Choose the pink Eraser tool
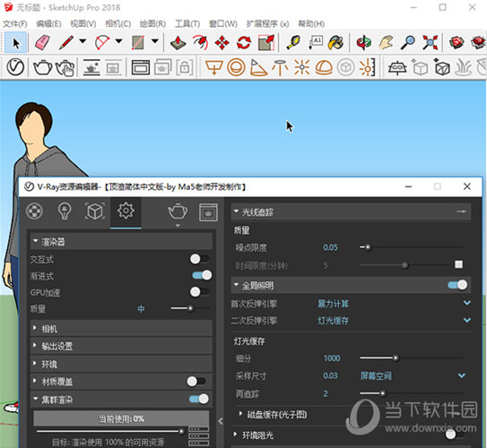The height and width of the screenshot is (448, 487). click(42, 42)
